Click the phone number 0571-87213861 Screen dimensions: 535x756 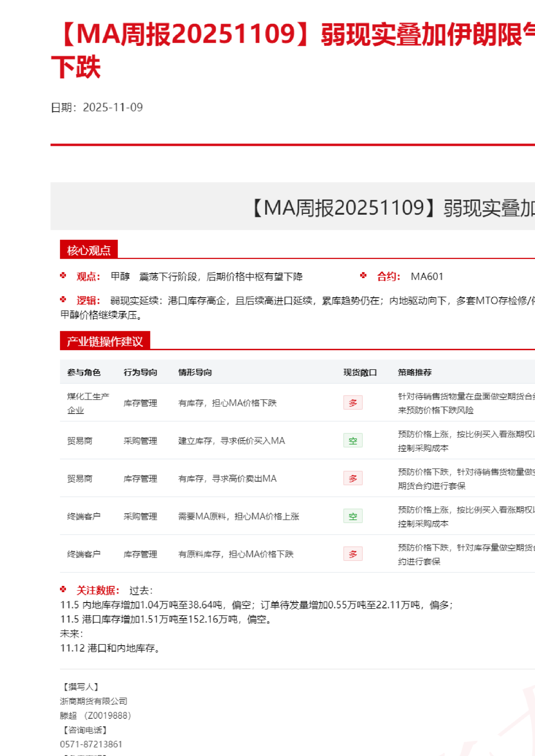91,744
